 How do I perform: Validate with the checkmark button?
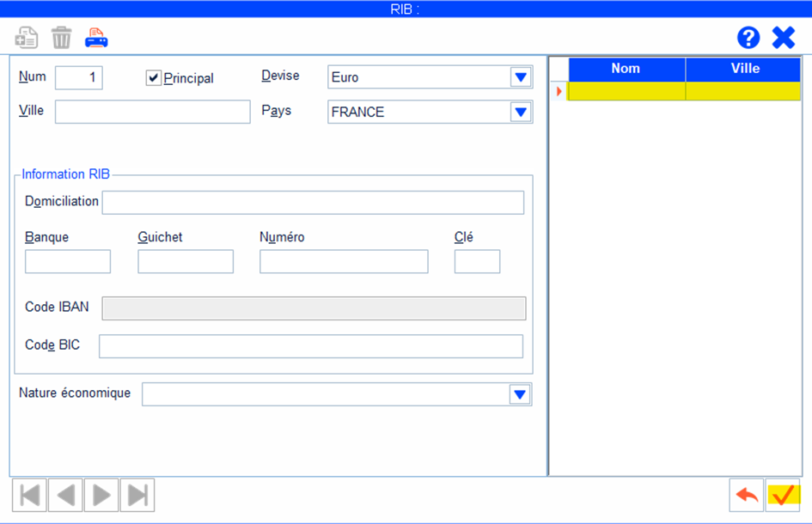pyautogui.click(x=783, y=496)
